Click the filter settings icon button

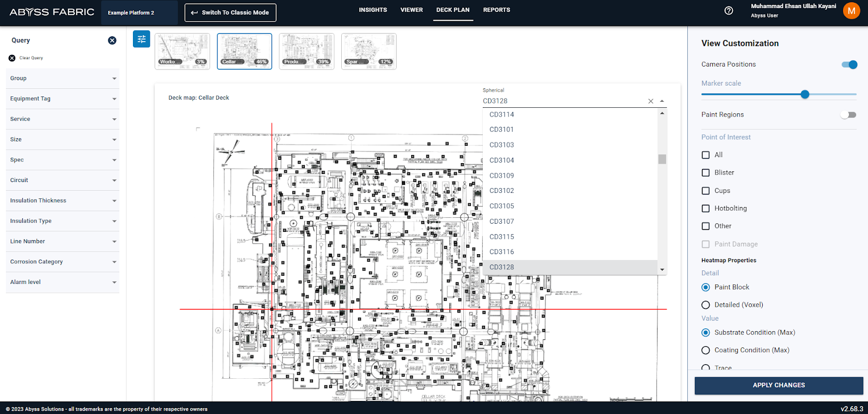tap(142, 39)
